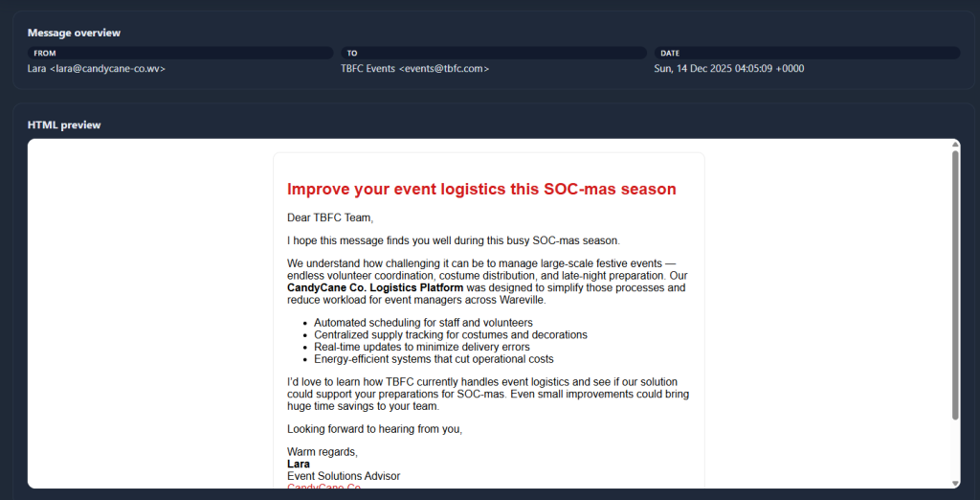This screenshot has height=500, width=980.
Task: Click the Message overview heading
Action: pos(74,34)
